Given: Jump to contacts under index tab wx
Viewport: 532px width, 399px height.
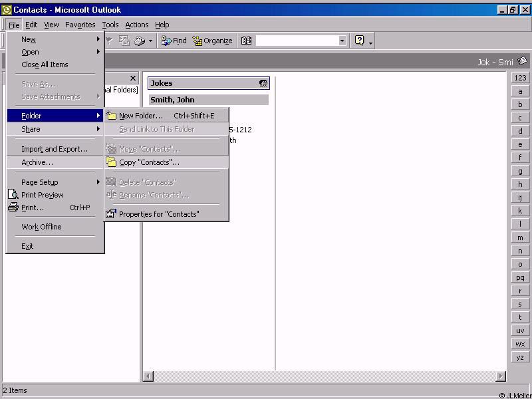Looking at the screenshot, I should pyautogui.click(x=520, y=344).
